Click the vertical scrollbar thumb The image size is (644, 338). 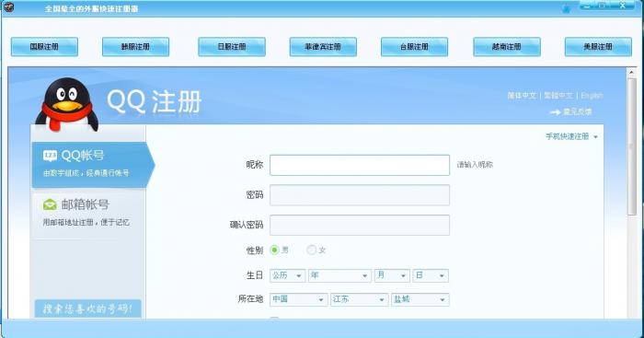click(x=632, y=146)
